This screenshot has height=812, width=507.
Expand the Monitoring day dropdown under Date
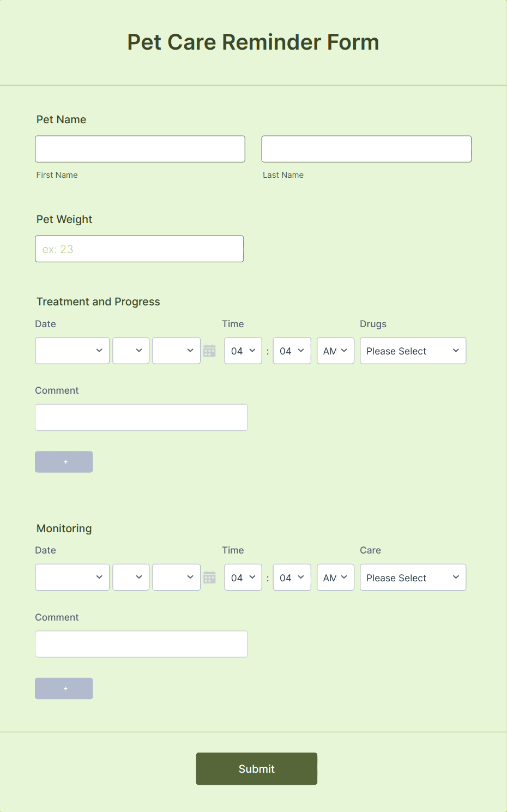click(x=130, y=577)
